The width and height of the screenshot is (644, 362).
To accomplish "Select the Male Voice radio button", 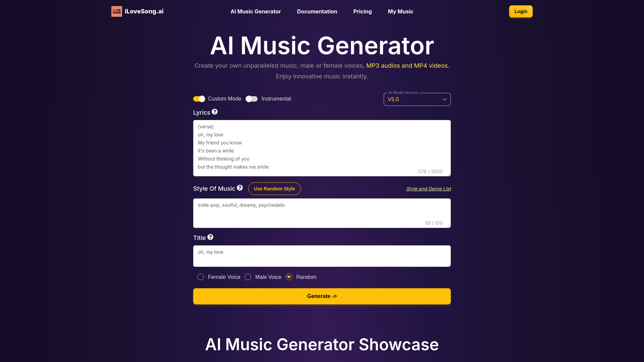I will point(248,277).
